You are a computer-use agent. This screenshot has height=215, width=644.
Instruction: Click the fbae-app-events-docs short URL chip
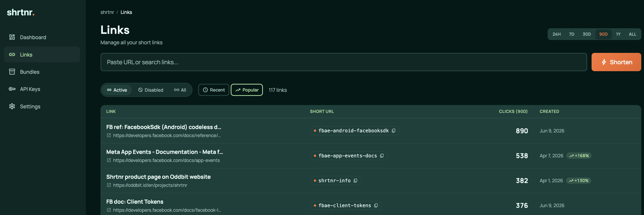(x=349, y=156)
